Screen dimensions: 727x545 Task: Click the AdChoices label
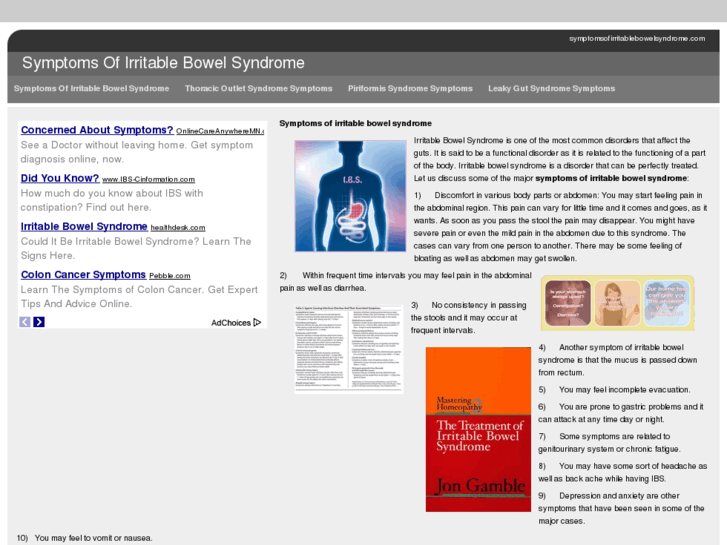pyautogui.click(x=231, y=323)
